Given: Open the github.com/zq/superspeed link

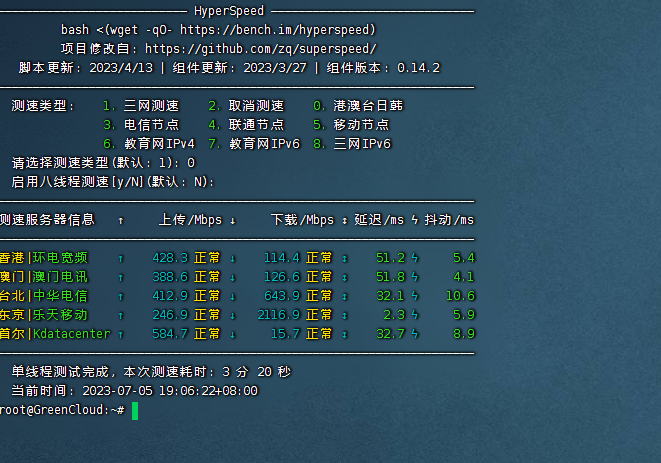Looking at the screenshot, I should click(261, 49).
